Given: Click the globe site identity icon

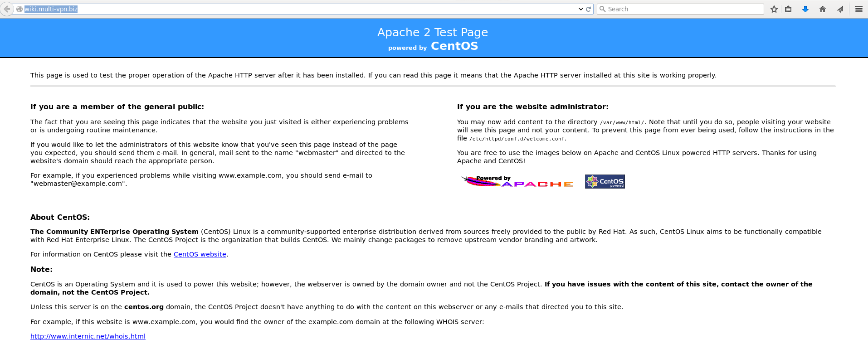Looking at the screenshot, I should [x=20, y=9].
